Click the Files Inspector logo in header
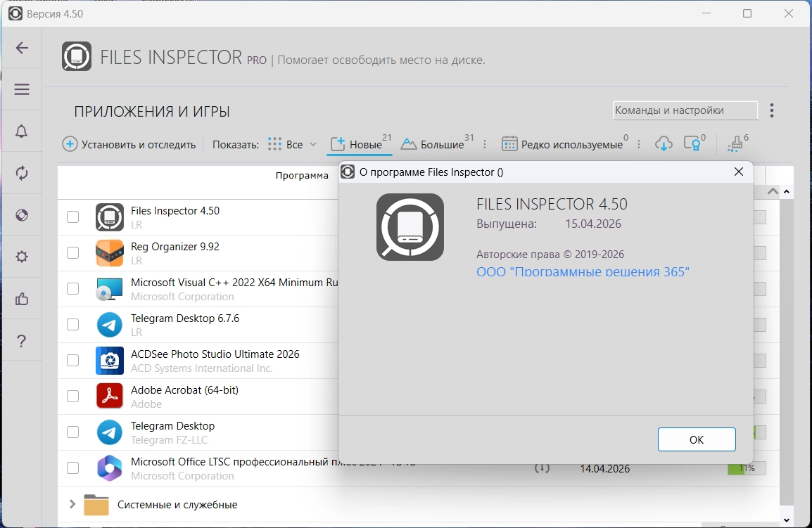The height and width of the screenshot is (528, 812). click(x=77, y=56)
